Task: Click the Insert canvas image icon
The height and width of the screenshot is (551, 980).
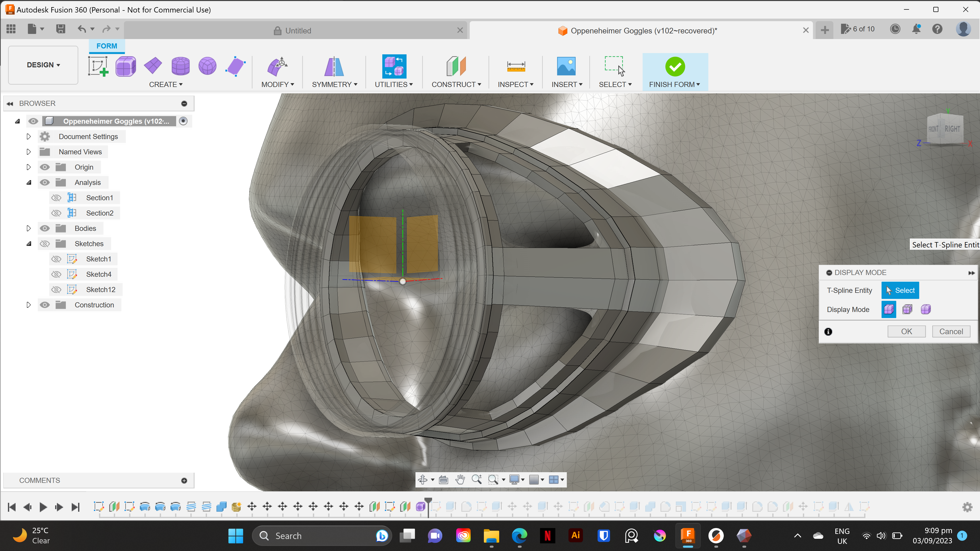Action: (567, 67)
